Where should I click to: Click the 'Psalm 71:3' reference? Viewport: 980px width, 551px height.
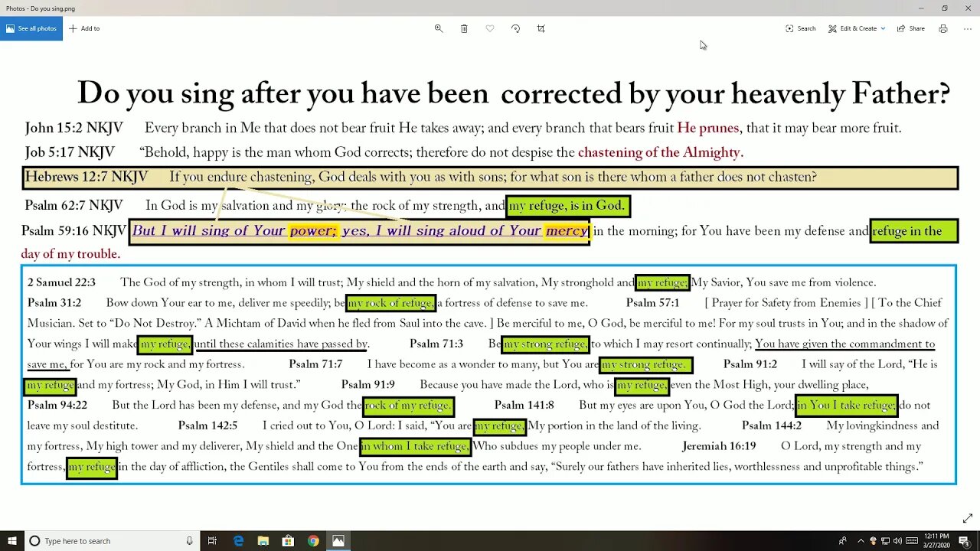point(436,344)
